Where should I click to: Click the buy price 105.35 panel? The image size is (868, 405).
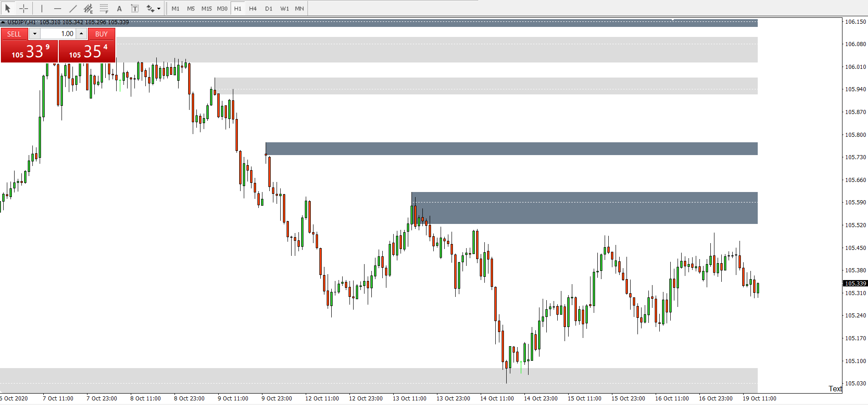87,51
